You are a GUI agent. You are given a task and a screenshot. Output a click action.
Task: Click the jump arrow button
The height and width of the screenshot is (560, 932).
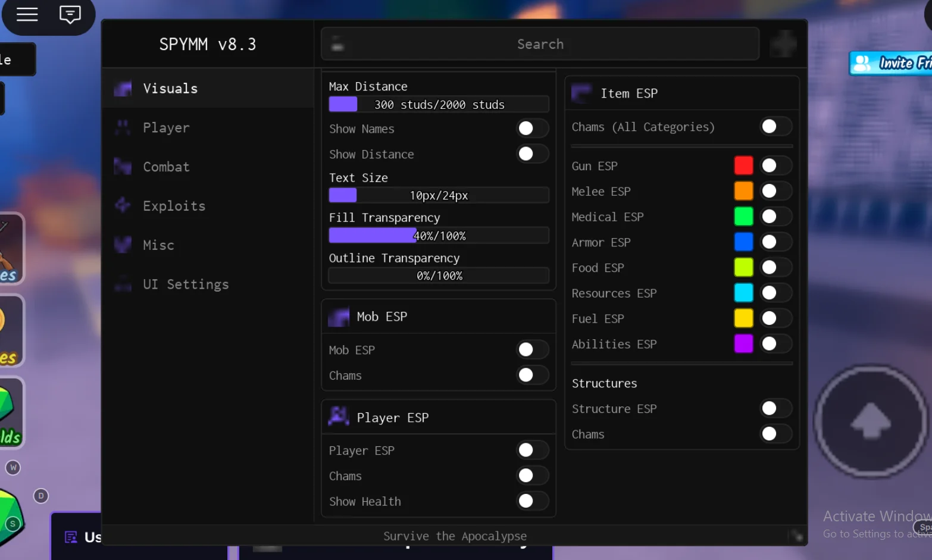(871, 421)
